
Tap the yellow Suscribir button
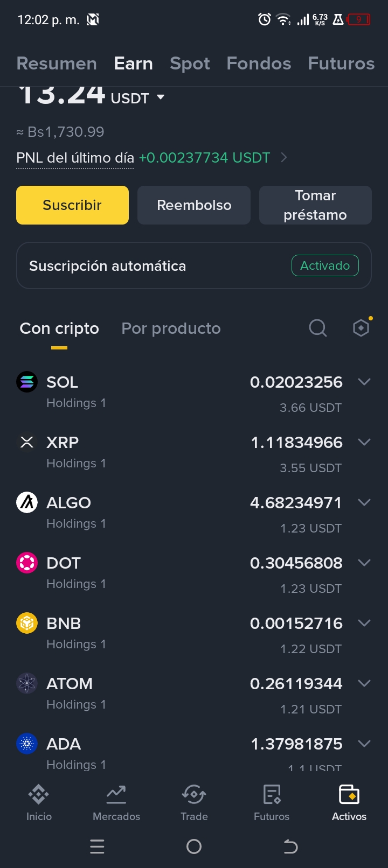point(72,205)
